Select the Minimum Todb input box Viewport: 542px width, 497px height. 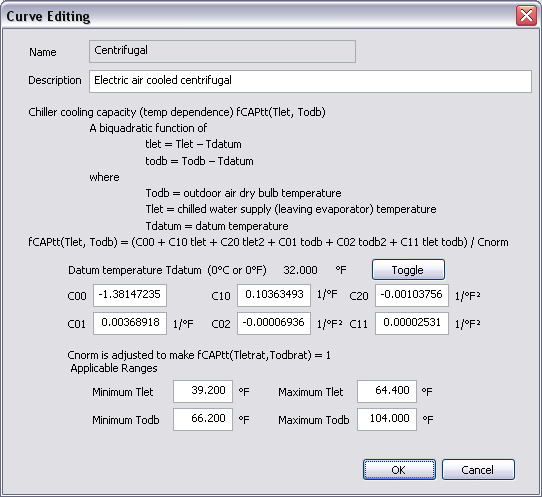tap(203, 419)
